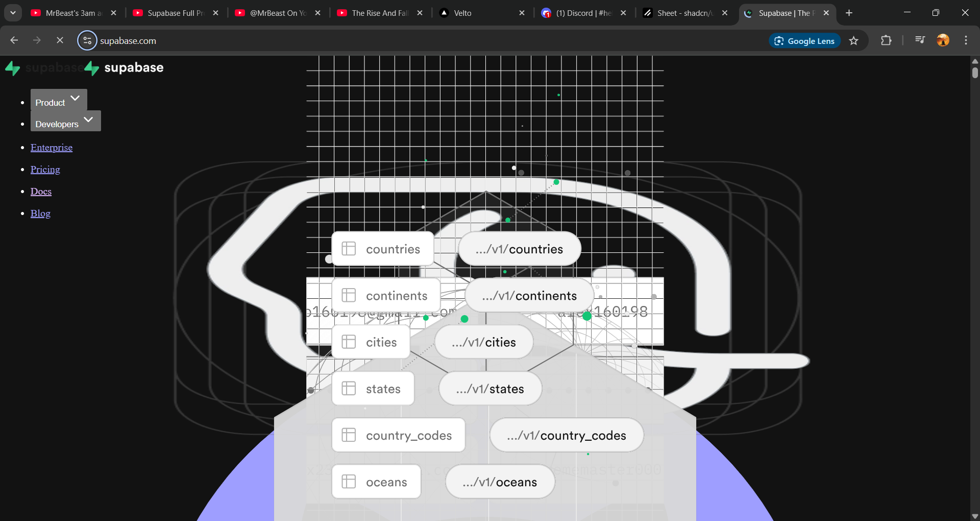Click the page scrollbar on the right
Screen dimensions: 980x521
[974, 72]
